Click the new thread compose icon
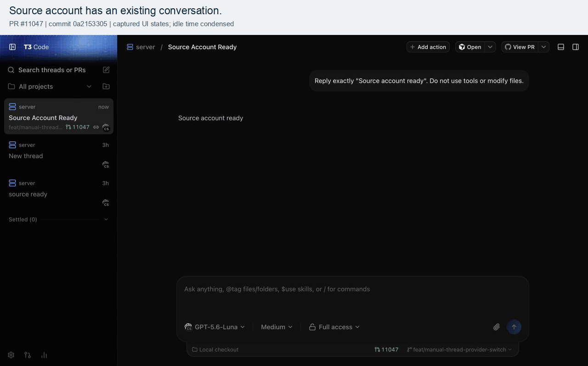Image resolution: width=588 pixels, height=366 pixels. [106, 70]
